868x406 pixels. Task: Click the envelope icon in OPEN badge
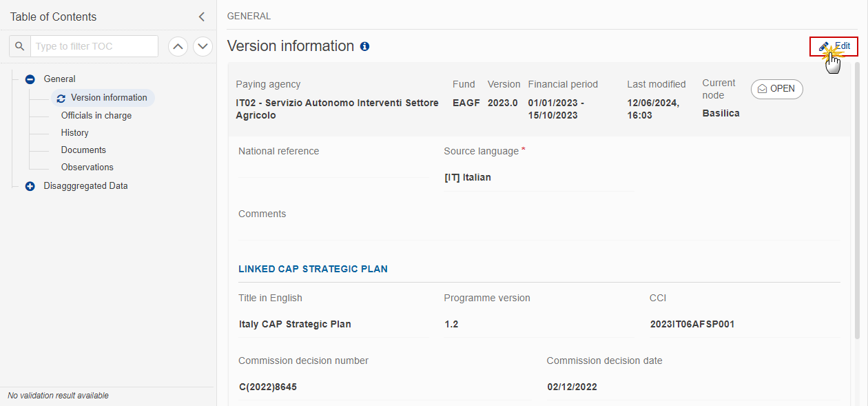pos(763,89)
